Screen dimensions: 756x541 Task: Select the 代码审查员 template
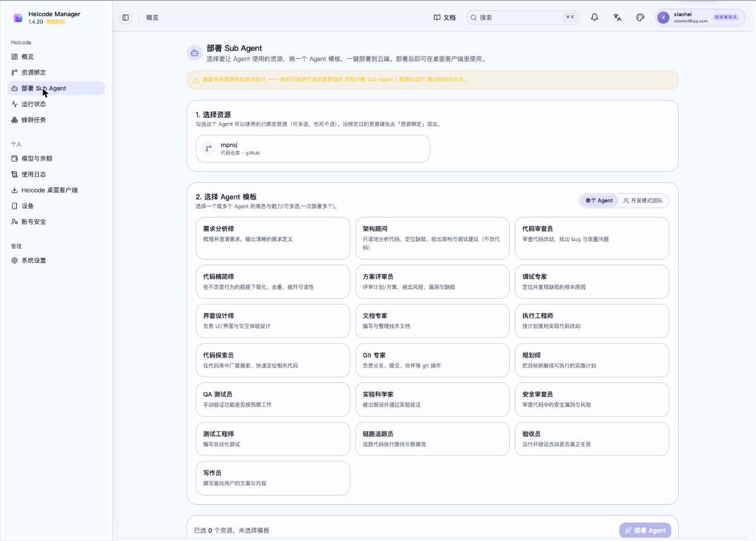coord(592,238)
